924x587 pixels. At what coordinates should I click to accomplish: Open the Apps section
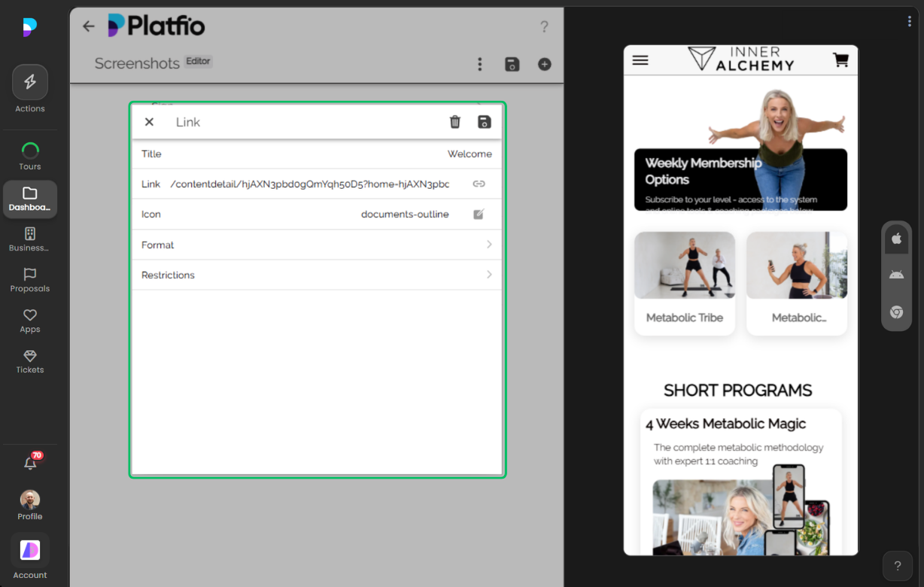[x=30, y=319]
